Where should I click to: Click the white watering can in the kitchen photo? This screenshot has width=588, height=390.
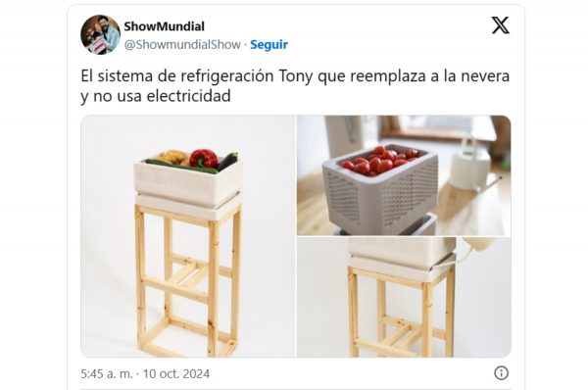tap(470, 168)
